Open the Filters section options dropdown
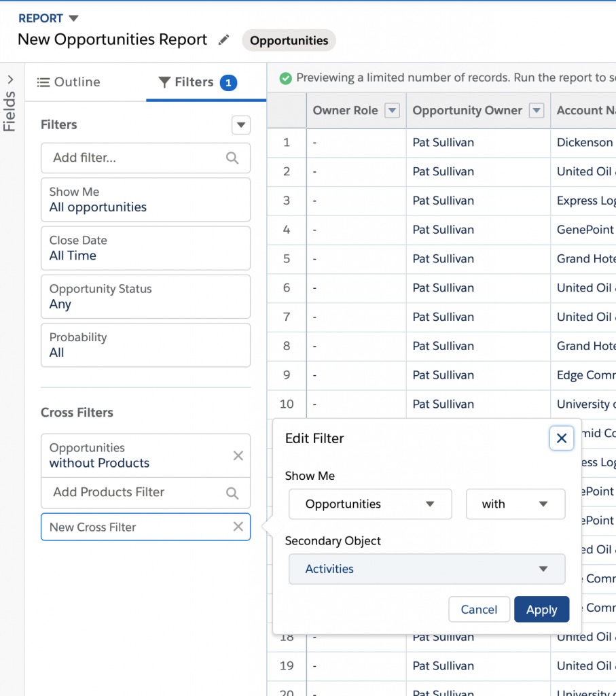The image size is (616, 696). (x=241, y=125)
